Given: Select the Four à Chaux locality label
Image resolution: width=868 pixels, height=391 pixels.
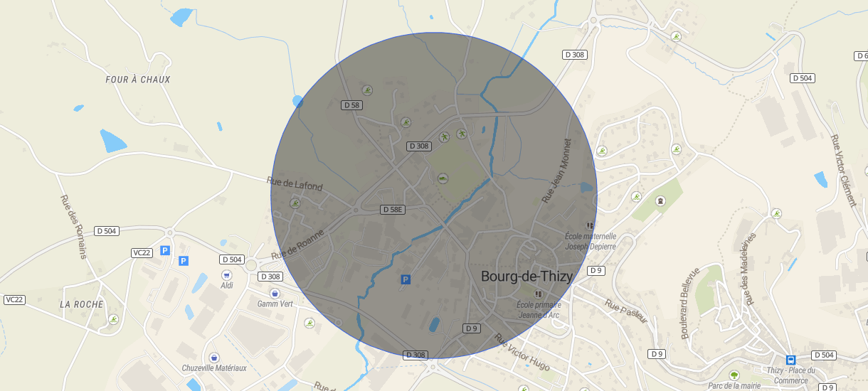Looking at the screenshot, I should (x=138, y=80).
